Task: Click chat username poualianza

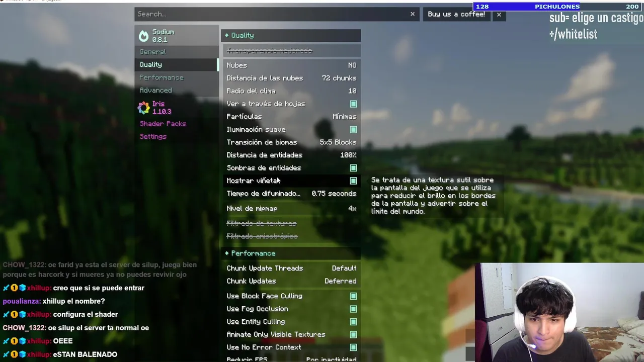Action: coord(21,301)
